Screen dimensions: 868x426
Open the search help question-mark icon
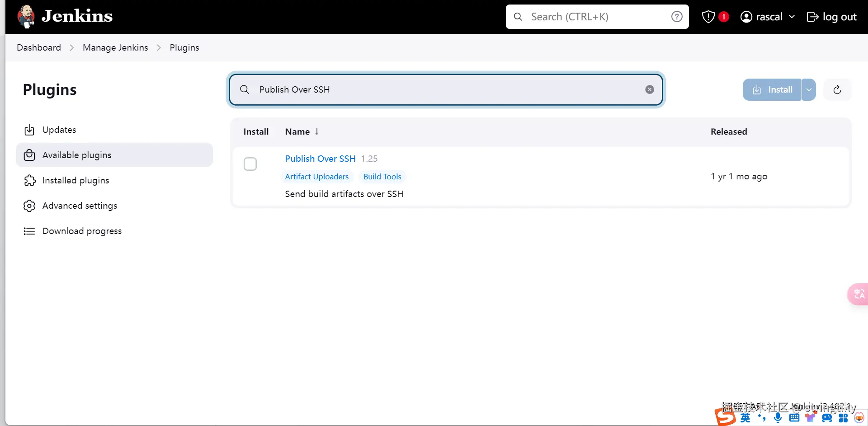(677, 17)
